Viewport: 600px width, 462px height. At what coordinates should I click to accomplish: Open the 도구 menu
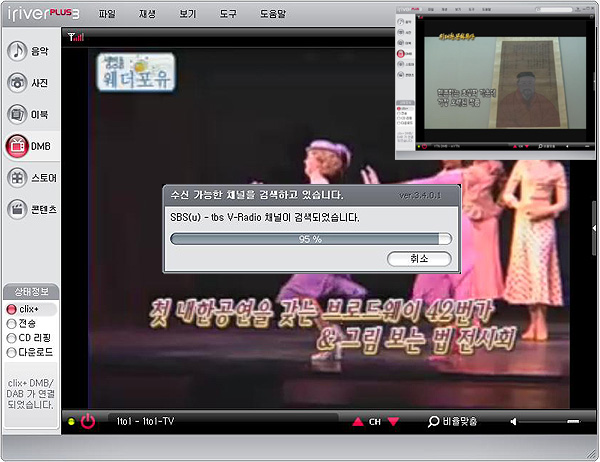tap(228, 14)
